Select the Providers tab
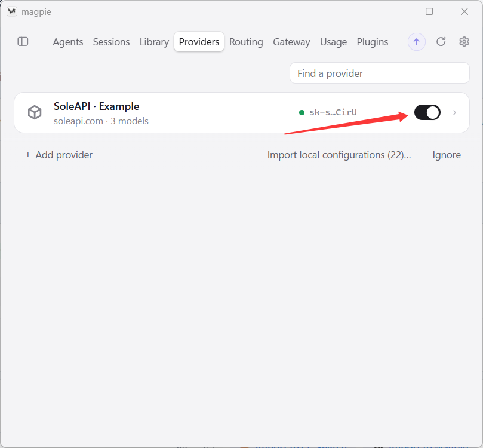Screen dimensions: 483x448 tap(199, 42)
